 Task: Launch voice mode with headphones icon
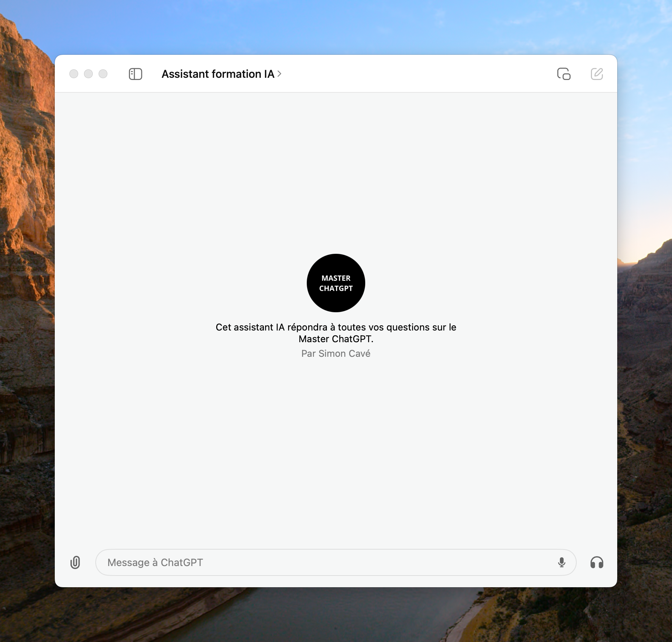pos(596,562)
